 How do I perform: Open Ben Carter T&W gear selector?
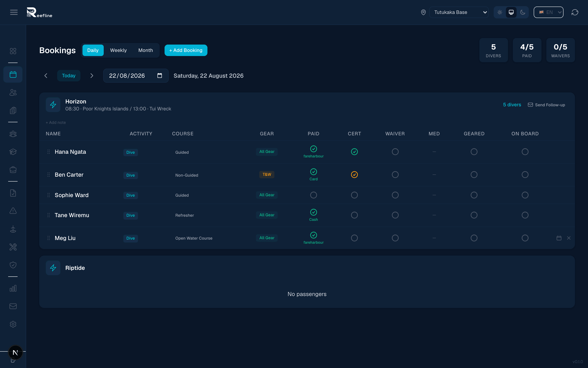(x=267, y=175)
